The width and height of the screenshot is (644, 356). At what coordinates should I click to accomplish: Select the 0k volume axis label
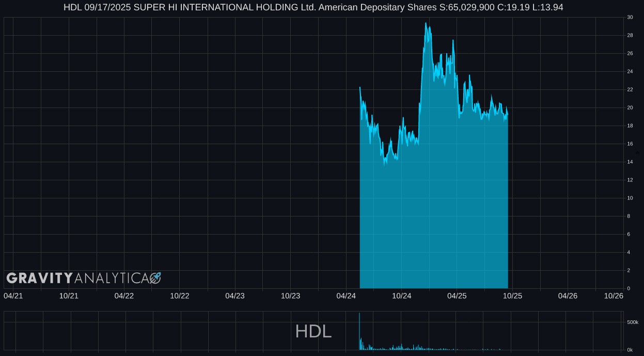(630, 350)
